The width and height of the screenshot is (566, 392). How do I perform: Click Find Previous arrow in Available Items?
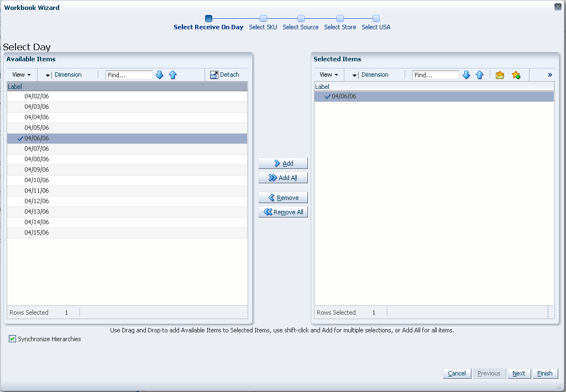173,75
